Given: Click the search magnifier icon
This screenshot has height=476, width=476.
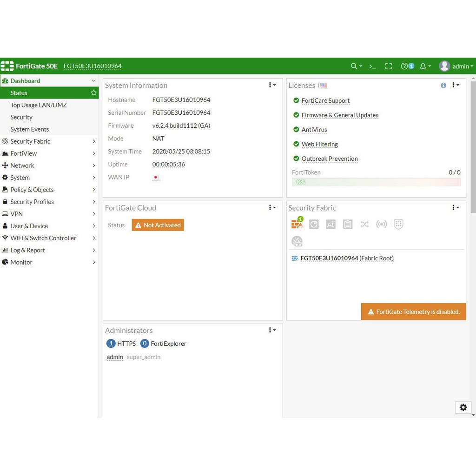Looking at the screenshot, I should [356, 66].
